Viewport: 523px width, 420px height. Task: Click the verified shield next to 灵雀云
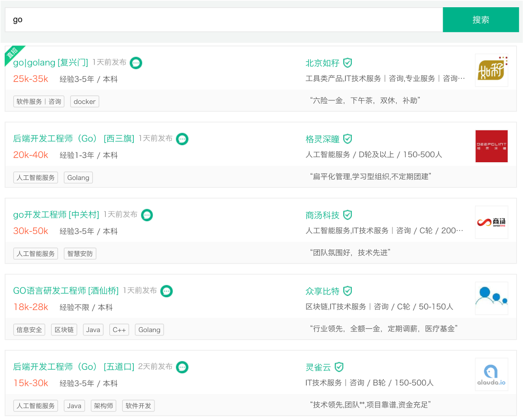tap(339, 367)
